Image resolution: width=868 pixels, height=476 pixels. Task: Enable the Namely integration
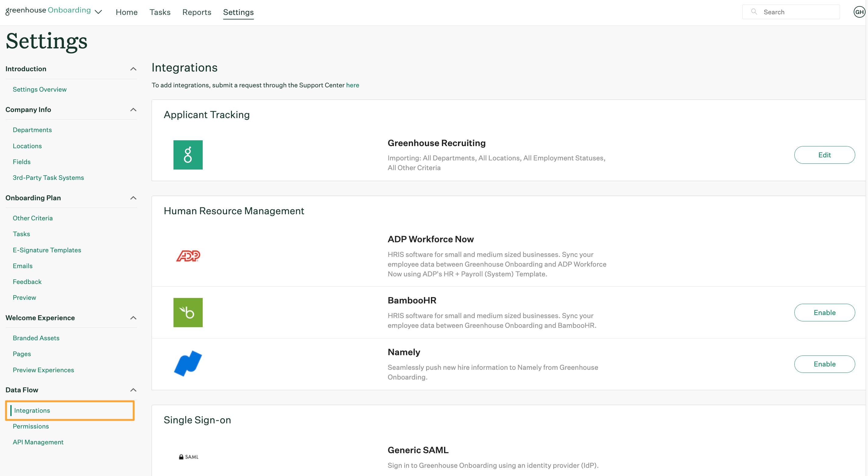824,364
